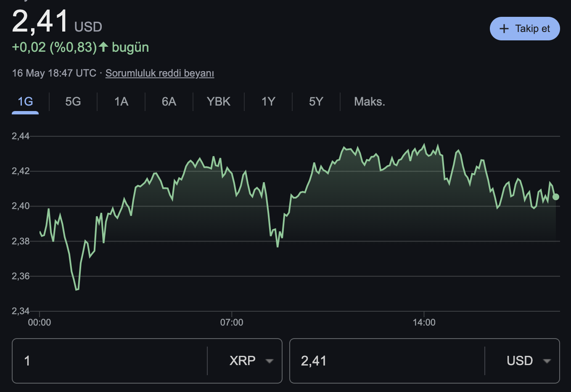Click the plus icon in Takip et

point(504,29)
